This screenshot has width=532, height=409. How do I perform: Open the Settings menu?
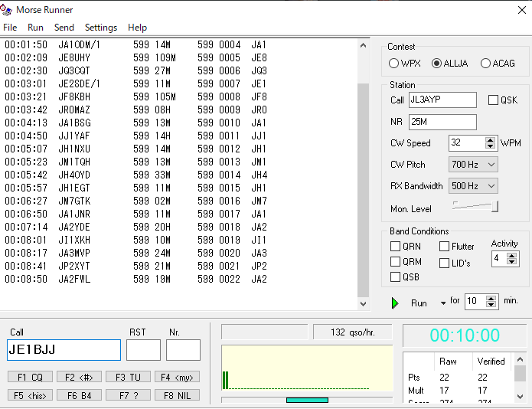click(101, 28)
